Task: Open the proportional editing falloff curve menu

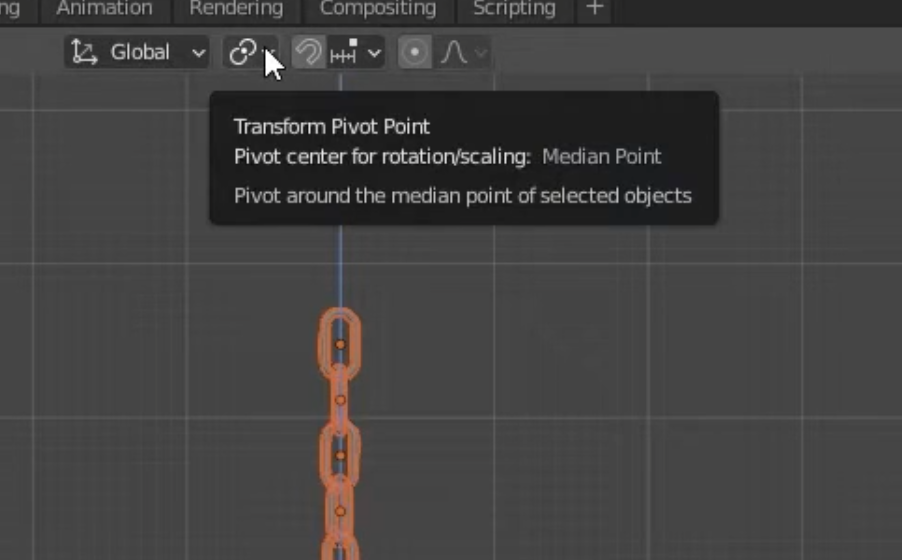Action: [x=464, y=52]
